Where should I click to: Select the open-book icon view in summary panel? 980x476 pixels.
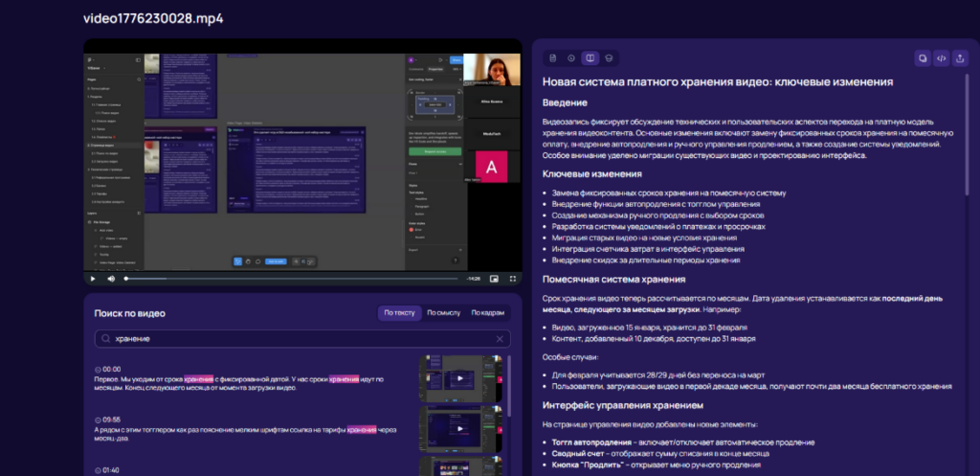click(x=590, y=58)
